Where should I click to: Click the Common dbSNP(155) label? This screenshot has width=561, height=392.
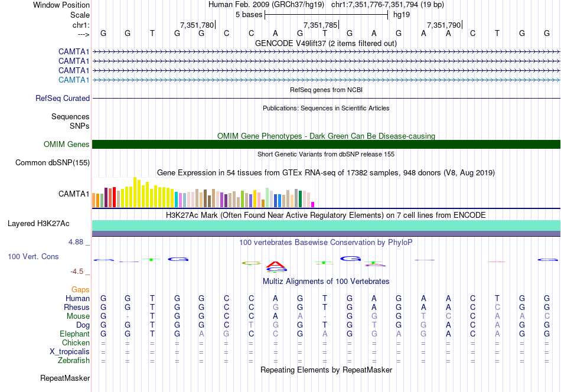click(x=52, y=163)
